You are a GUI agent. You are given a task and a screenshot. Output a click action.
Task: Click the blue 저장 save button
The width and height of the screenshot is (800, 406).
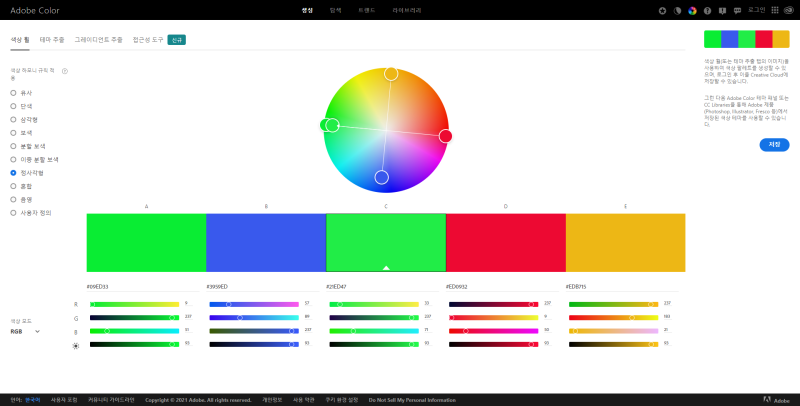pos(774,144)
